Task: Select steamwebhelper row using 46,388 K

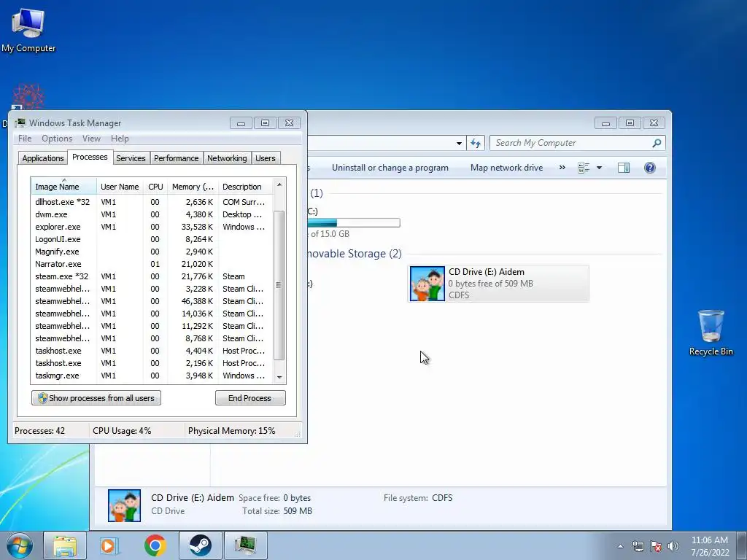Action: click(x=152, y=301)
